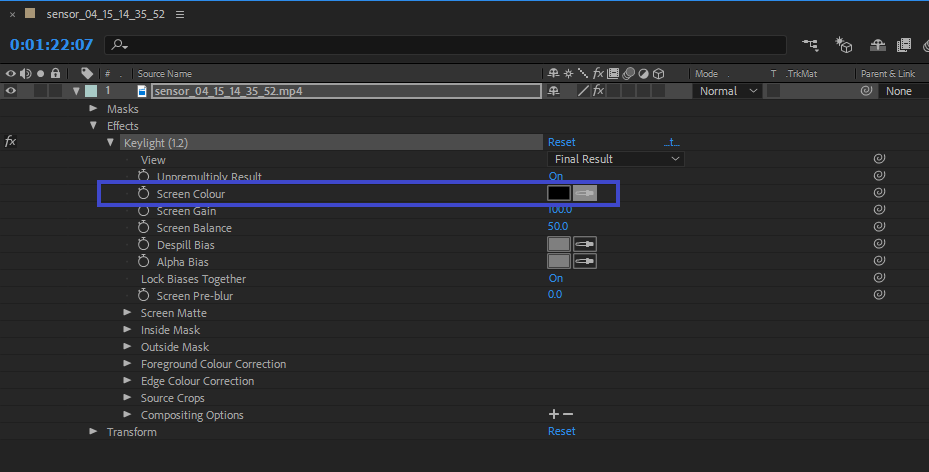Click the current time 0:01:22:07
The image size is (929, 472).
point(52,44)
